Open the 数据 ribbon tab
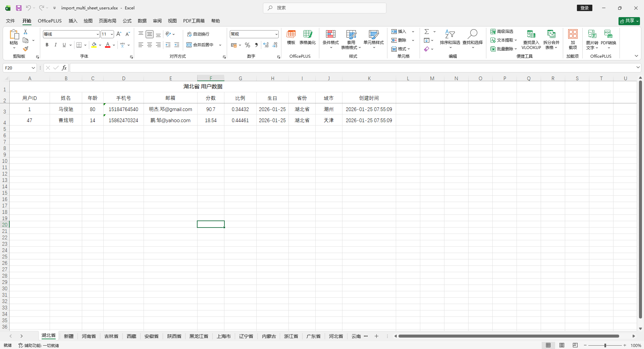Image resolution: width=644 pixels, height=349 pixels. tap(142, 21)
